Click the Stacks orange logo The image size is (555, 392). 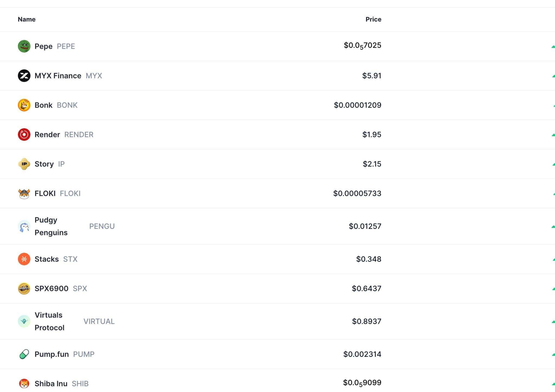pos(24,259)
